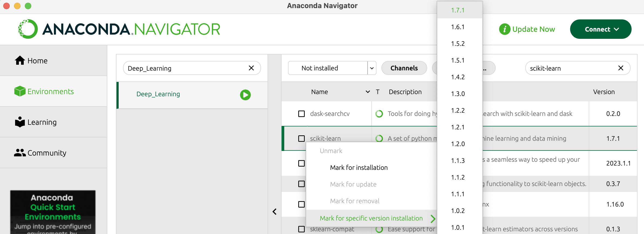Click the Update Now info icon
644x234 pixels.
pyautogui.click(x=504, y=29)
